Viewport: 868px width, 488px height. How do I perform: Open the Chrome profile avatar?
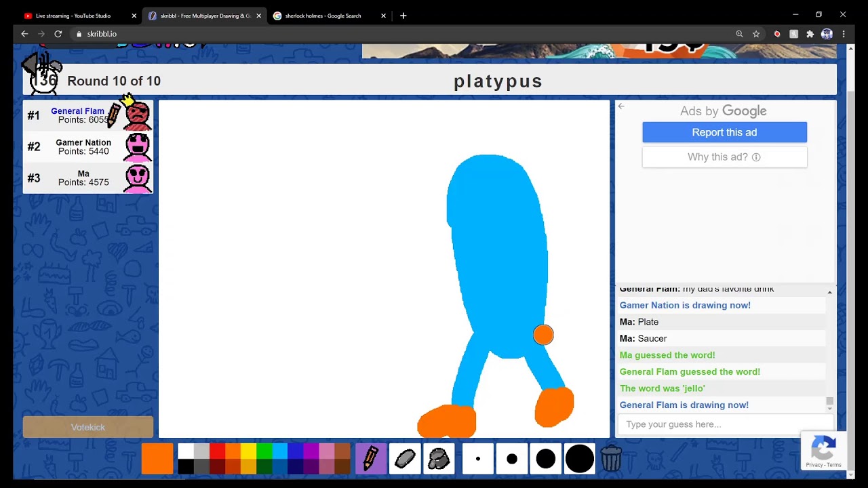(827, 34)
